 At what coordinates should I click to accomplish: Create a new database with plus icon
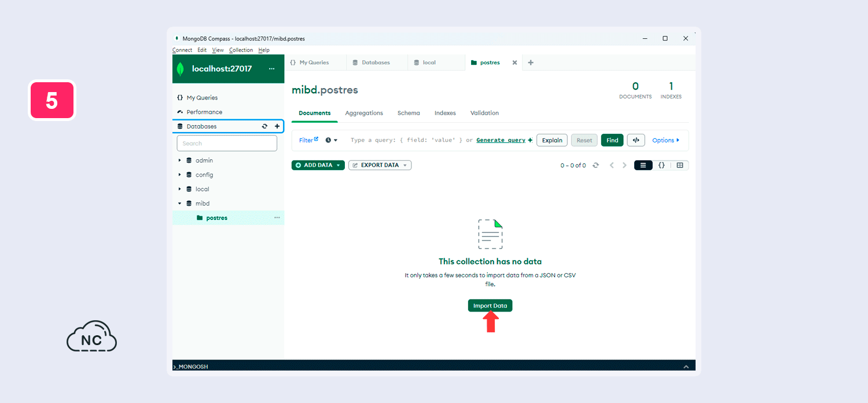pos(277,126)
